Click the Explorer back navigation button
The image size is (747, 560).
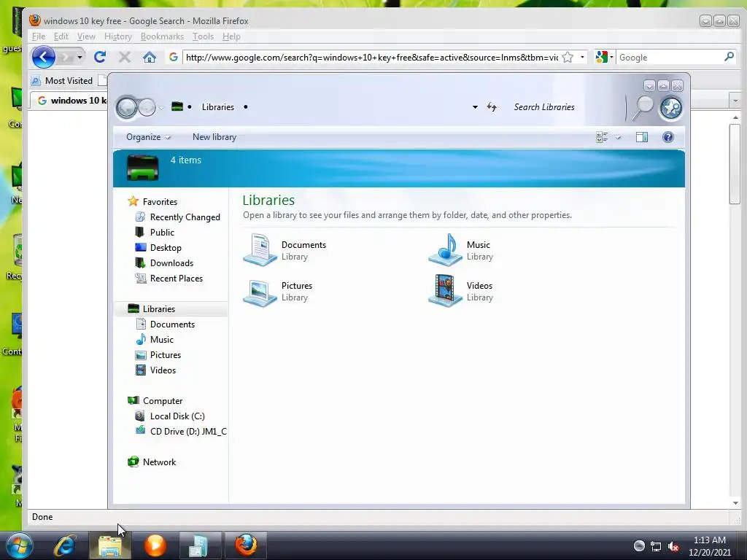click(127, 107)
